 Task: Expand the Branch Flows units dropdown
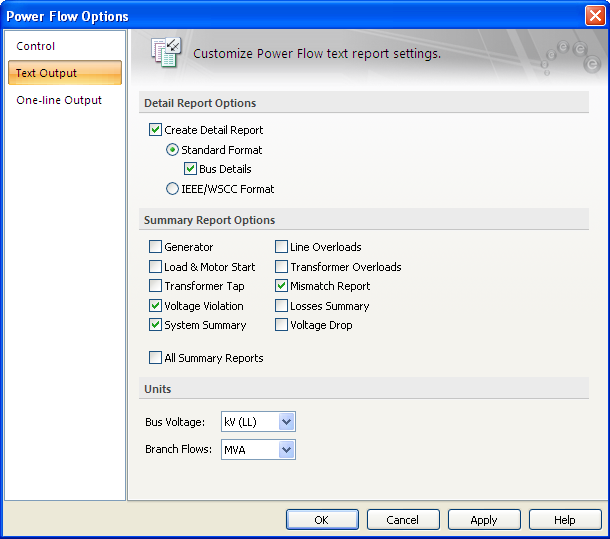tap(286, 450)
